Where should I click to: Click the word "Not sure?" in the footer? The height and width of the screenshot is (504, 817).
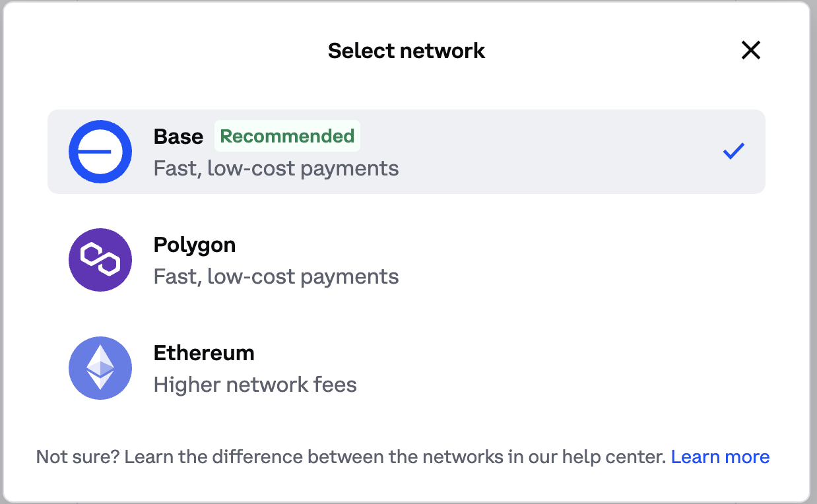pos(78,457)
